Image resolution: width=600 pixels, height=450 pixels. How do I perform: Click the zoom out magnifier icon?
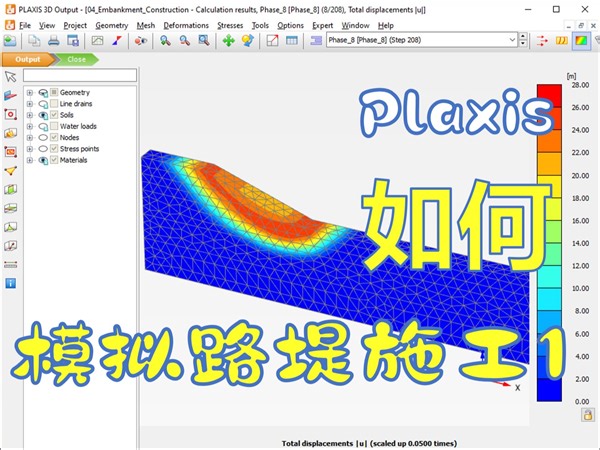tap(185, 40)
